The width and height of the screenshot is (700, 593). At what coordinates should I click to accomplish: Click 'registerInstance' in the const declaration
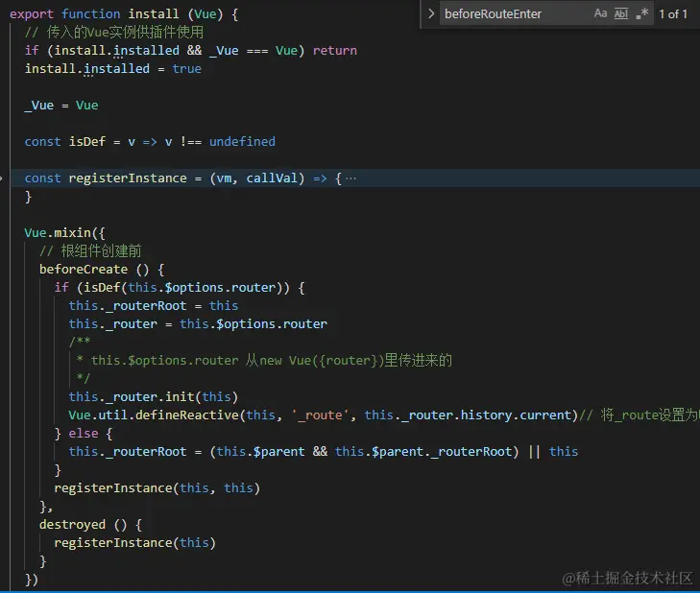point(128,178)
